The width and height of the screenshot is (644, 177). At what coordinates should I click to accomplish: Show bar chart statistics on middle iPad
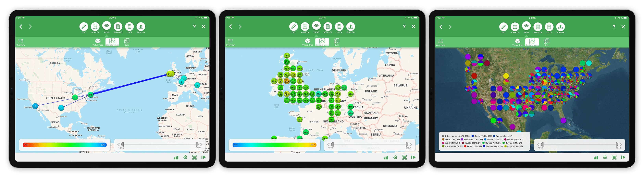[x=386, y=157]
